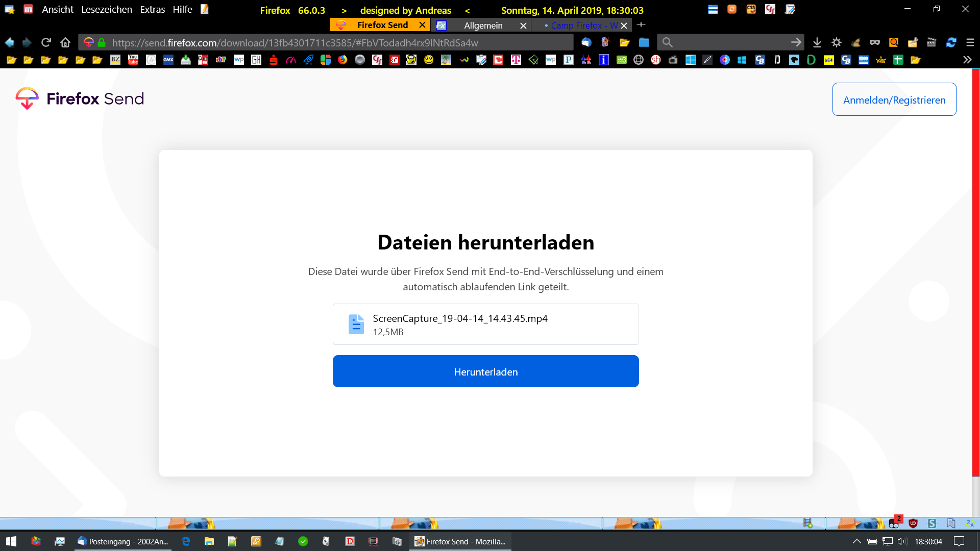Open the downloads arrow icon
This screenshot has width=980, height=551.
(817, 42)
